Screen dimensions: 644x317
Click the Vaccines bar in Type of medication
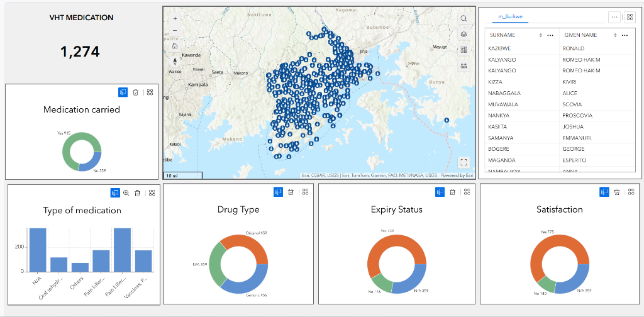[143, 261]
